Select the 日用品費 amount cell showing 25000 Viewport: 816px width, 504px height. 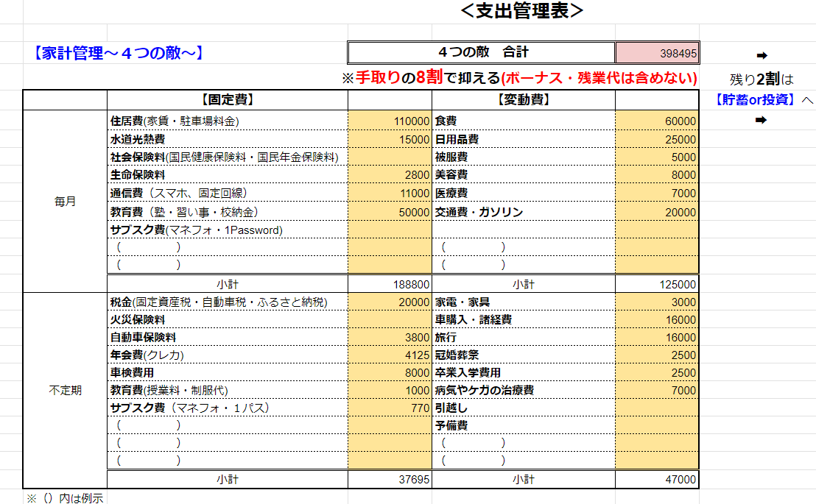pos(657,139)
